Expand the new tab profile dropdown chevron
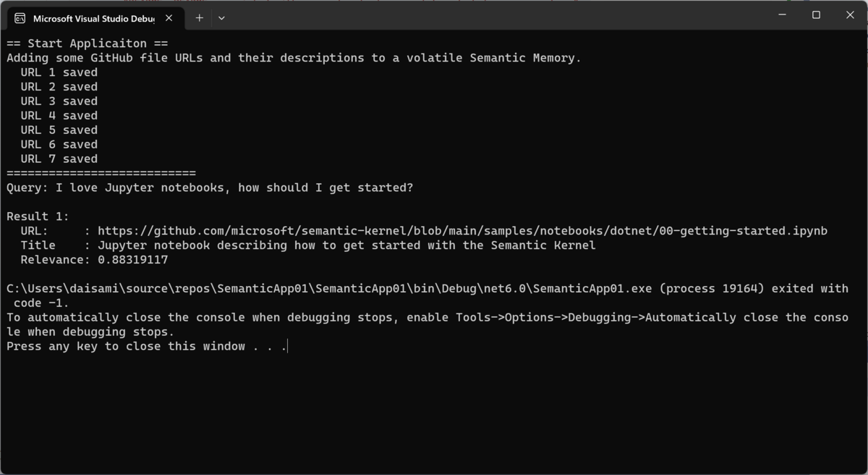The width and height of the screenshot is (868, 475). (x=221, y=18)
